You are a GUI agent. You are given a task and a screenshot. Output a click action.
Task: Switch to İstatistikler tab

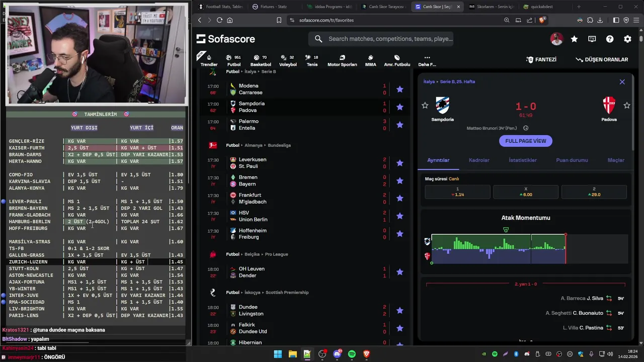(x=523, y=160)
